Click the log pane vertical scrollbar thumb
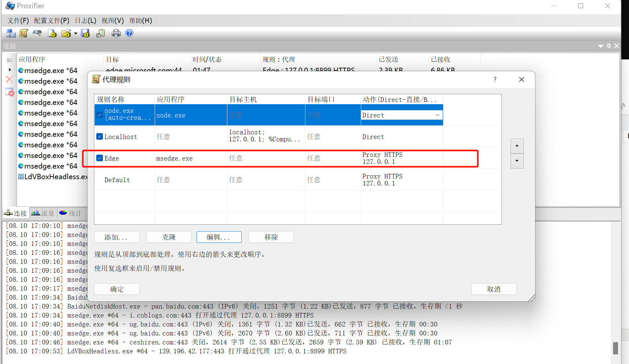Image resolution: width=629 pixels, height=364 pixels. point(615,348)
